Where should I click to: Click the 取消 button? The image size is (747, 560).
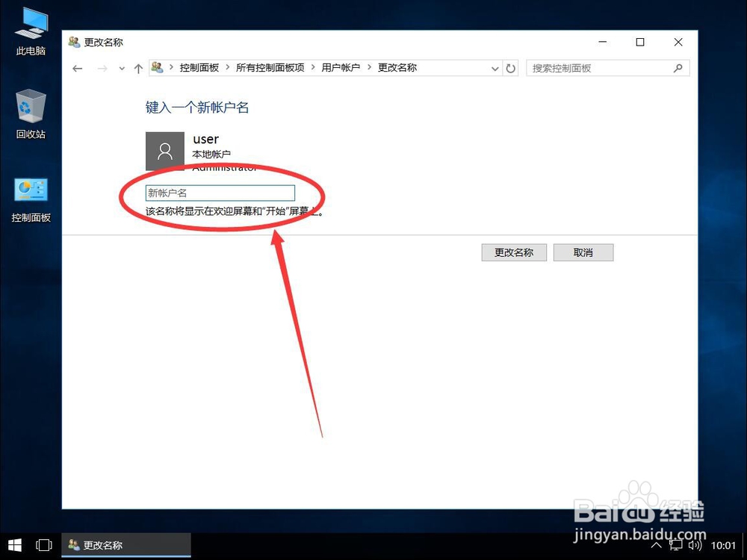(x=583, y=252)
